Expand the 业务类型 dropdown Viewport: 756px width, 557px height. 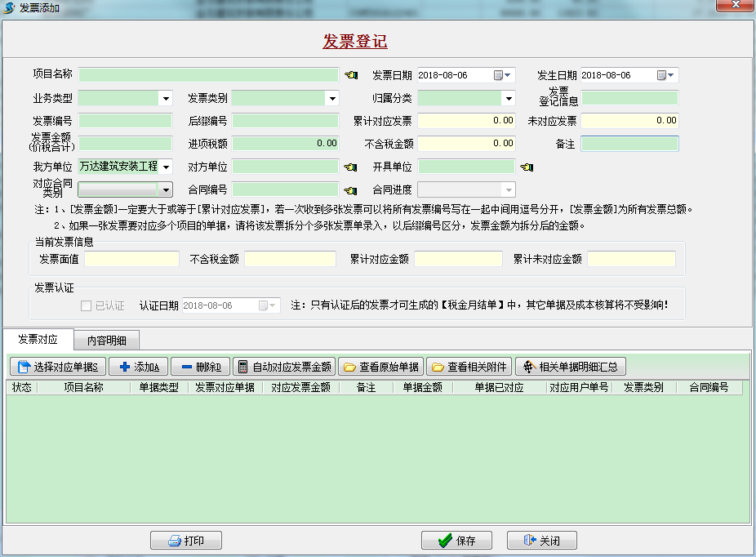(166, 98)
